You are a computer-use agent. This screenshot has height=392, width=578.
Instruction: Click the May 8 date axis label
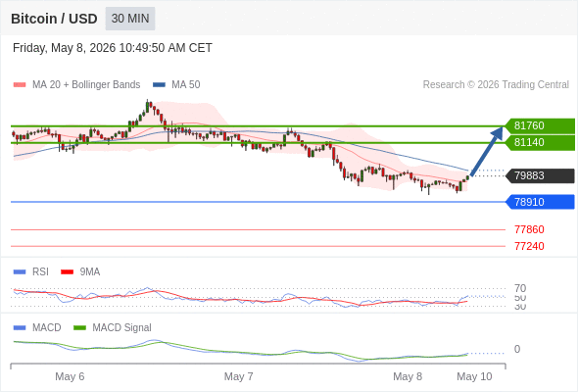point(408,376)
